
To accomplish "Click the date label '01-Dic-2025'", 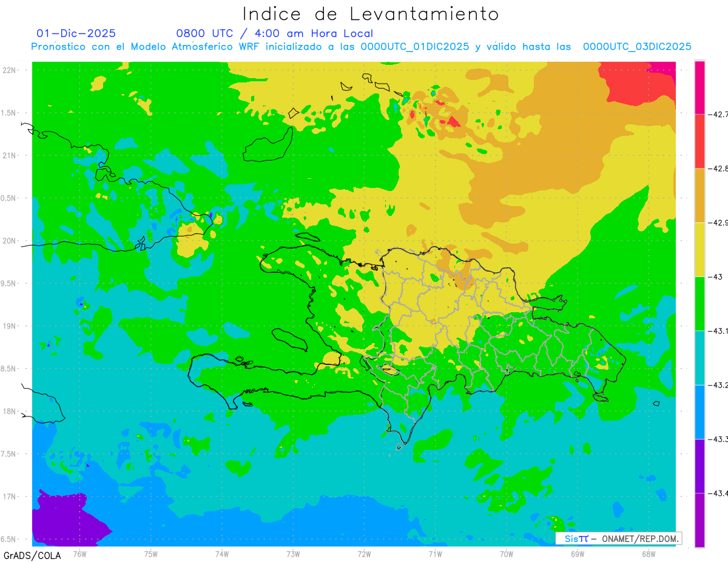I will pyautogui.click(x=76, y=33).
